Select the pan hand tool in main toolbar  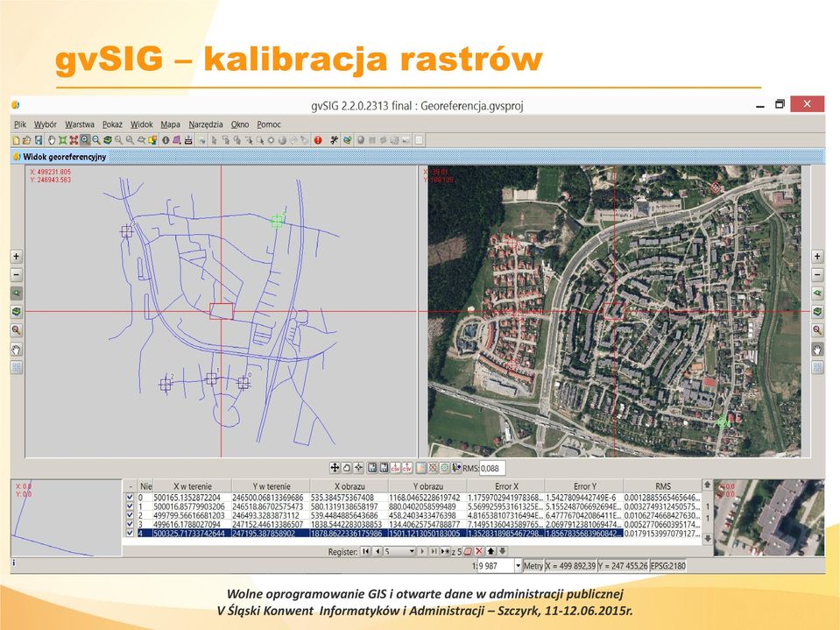click(x=52, y=140)
